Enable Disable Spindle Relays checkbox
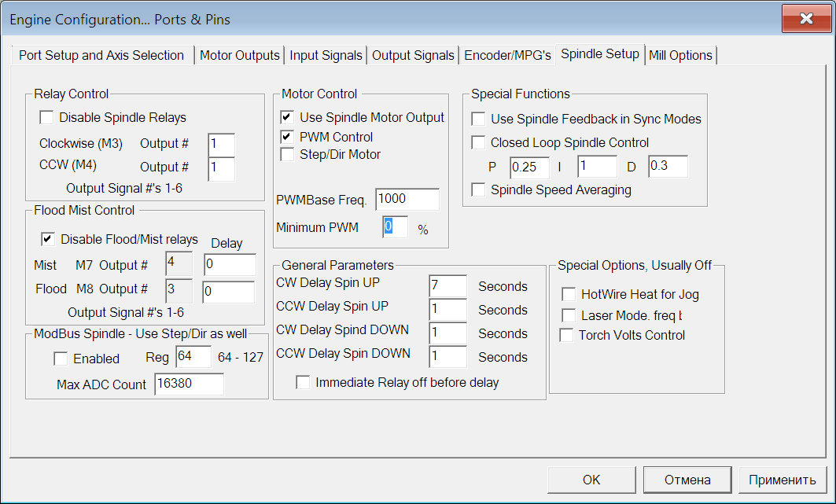The image size is (836, 504). 47,118
